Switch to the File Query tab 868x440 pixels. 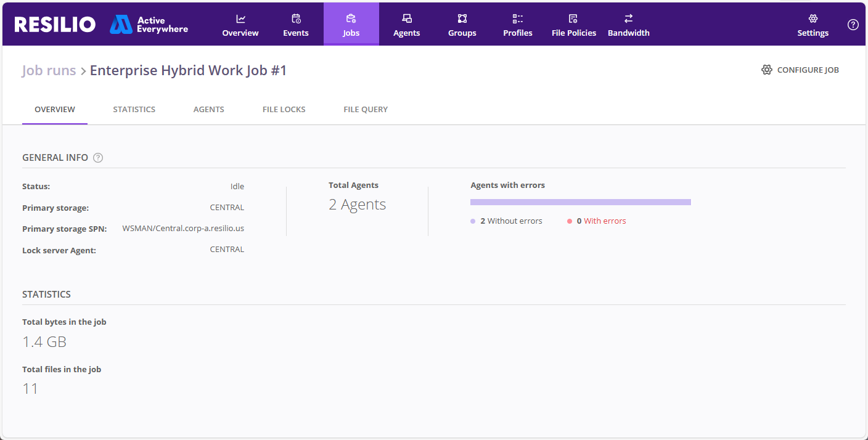click(x=366, y=109)
